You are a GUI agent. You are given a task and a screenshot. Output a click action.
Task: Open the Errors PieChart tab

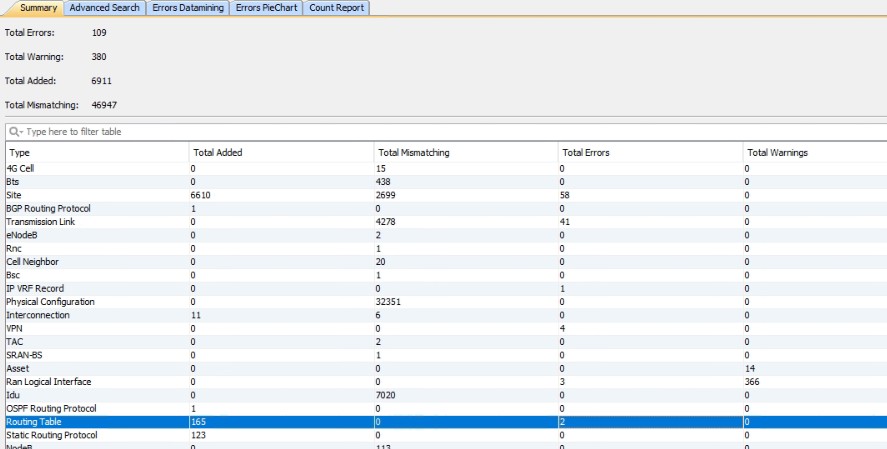coord(266,8)
